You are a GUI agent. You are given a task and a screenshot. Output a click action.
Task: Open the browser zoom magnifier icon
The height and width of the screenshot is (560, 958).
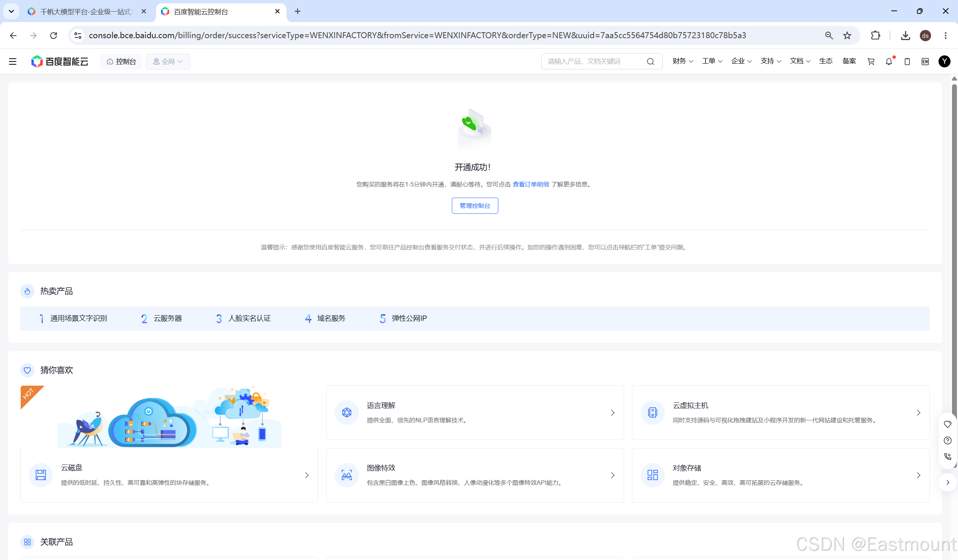click(x=829, y=35)
